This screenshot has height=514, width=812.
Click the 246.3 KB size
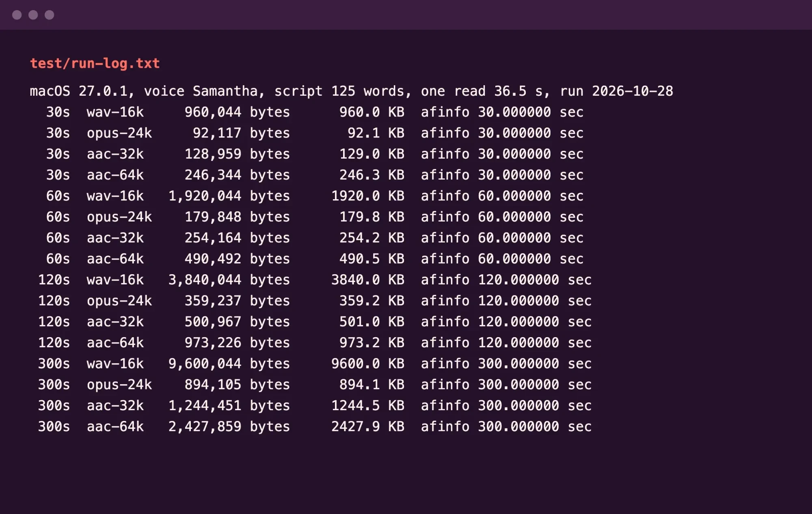click(372, 175)
